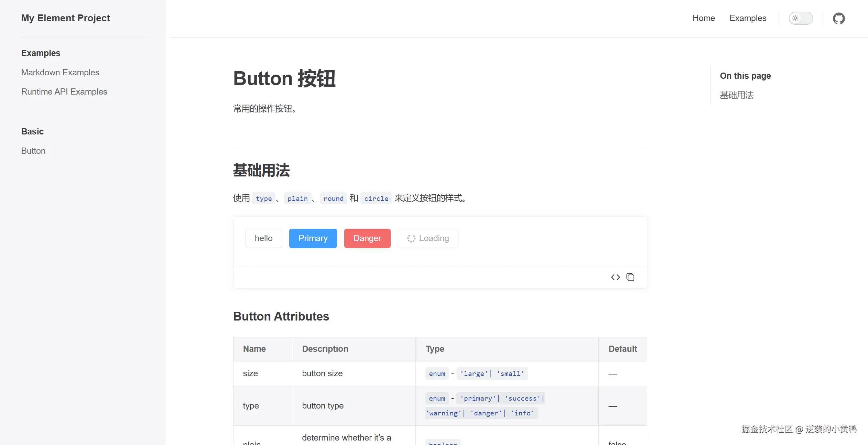Click the Button Attributes heading
868x445 pixels.
[281, 316]
